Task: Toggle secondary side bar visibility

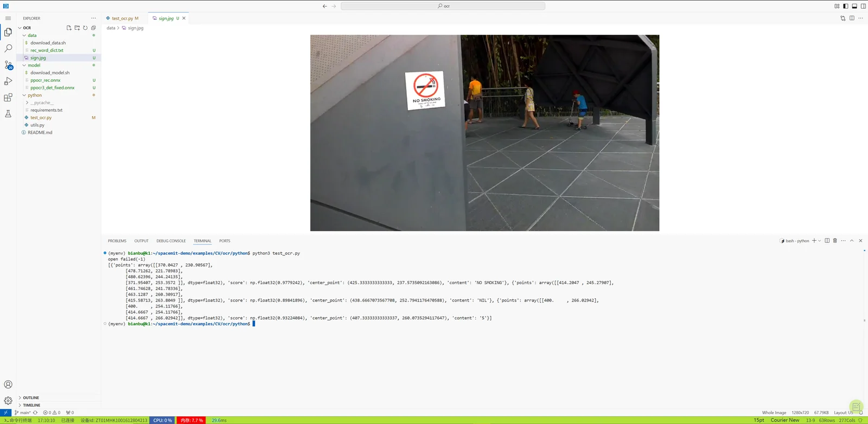Action: pos(863,6)
